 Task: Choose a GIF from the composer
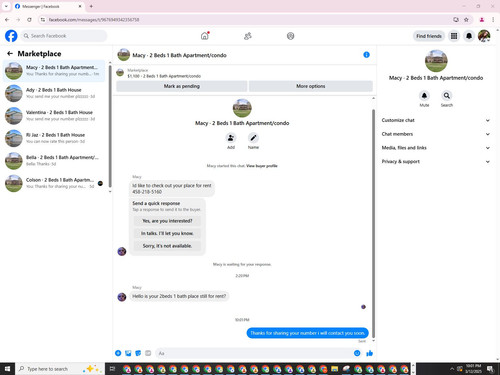pyautogui.click(x=148, y=353)
